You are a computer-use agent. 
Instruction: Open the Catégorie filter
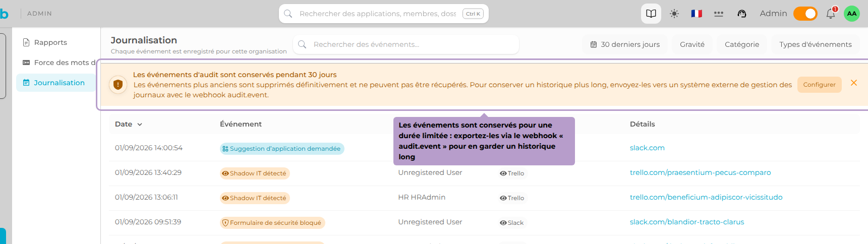point(741,44)
